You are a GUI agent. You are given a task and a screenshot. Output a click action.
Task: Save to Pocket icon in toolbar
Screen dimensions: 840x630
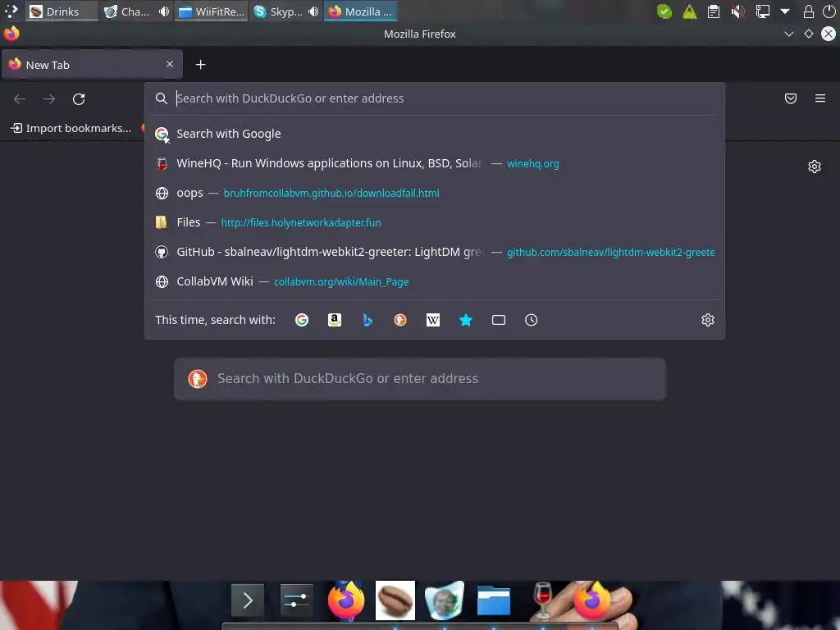pos(791,98)
